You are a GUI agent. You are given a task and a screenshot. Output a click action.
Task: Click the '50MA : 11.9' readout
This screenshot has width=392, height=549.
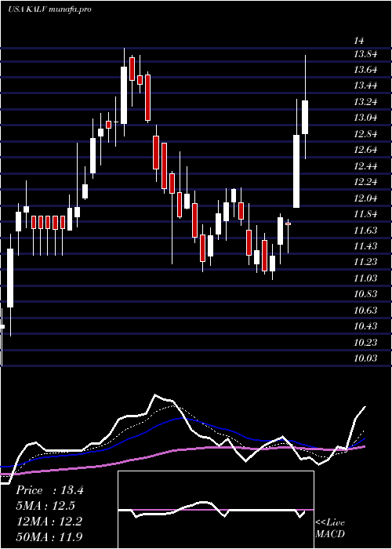49,536
